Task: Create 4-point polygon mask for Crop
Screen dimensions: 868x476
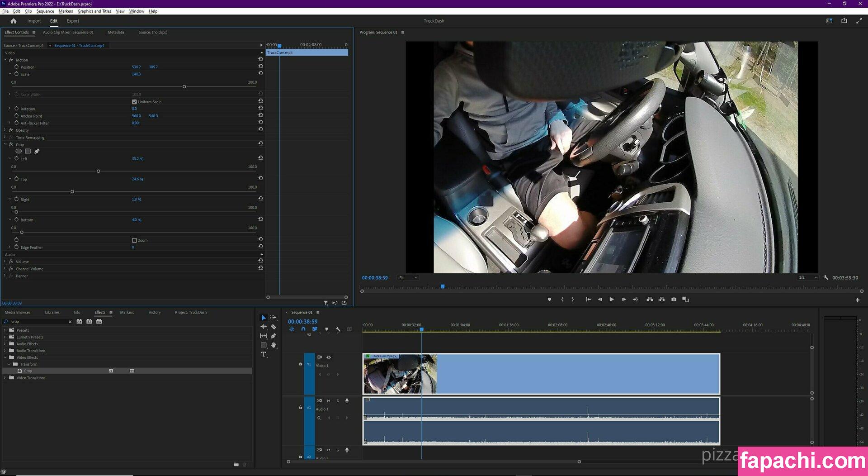Action: pos(28,151)
